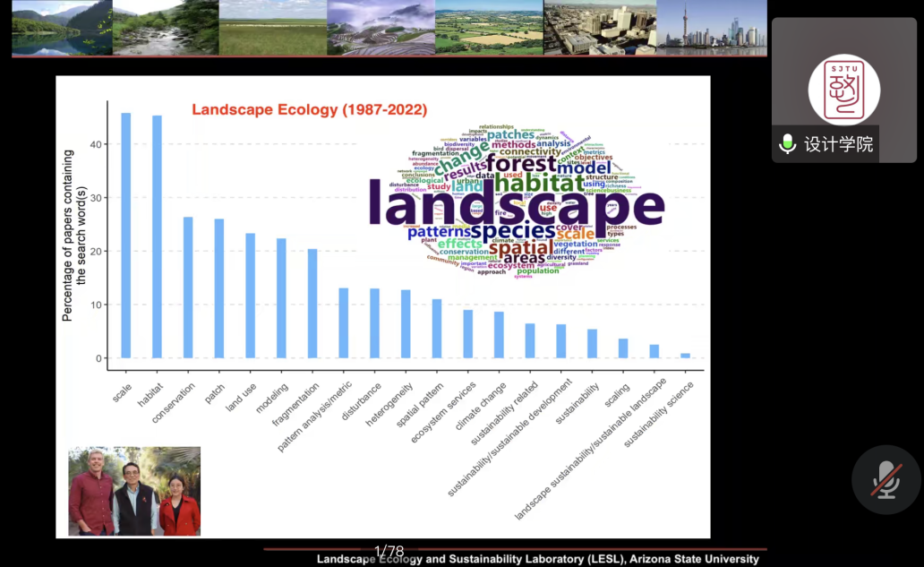The image size is (924, 567).
Task: Click the Shanghai skyline tower photo
Action: click(x=711, y=28)
